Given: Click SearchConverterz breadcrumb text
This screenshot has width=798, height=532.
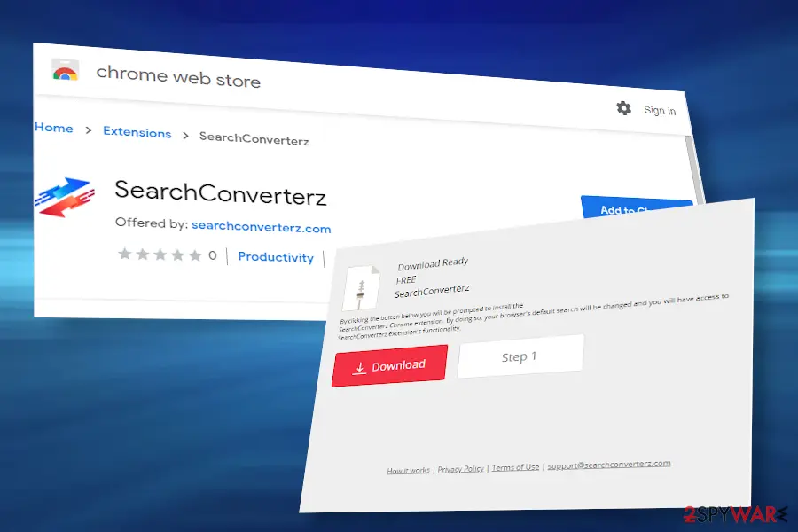Looking at the screenshot, I should coord(254,138).
